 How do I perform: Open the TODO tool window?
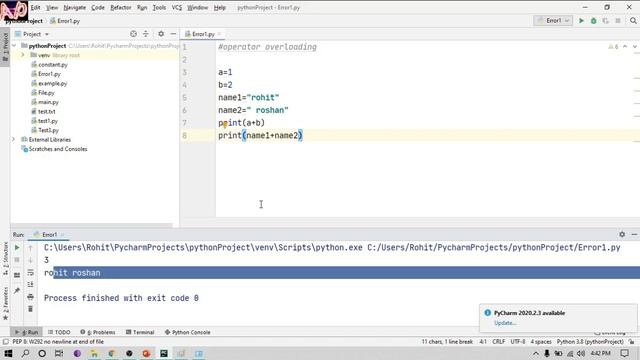(x=59, y=332)
